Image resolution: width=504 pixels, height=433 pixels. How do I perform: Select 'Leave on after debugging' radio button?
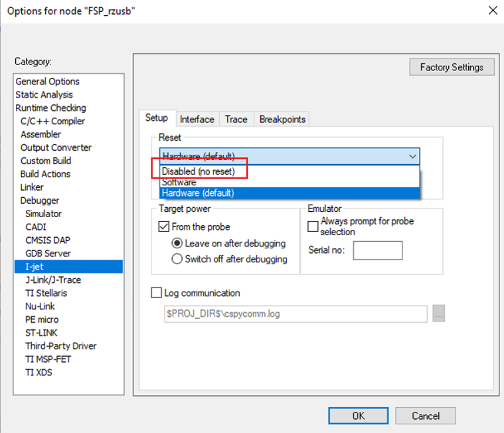[x=177, y=243]
